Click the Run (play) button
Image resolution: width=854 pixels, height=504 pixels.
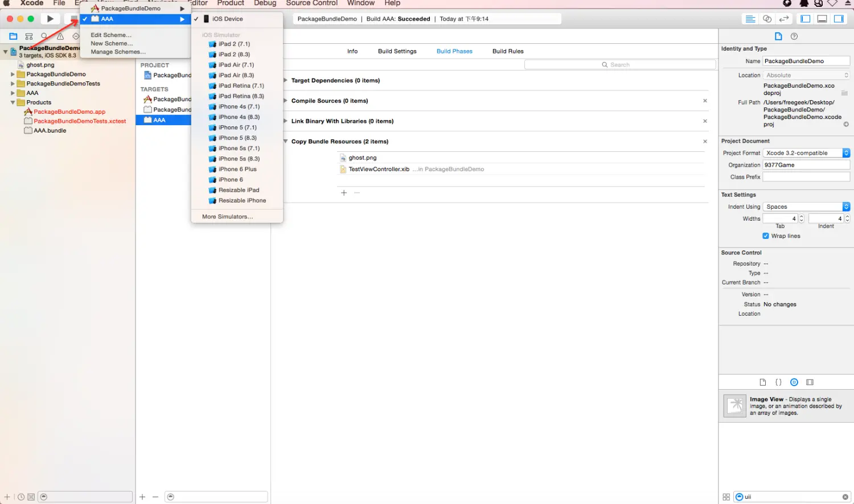[x=50, y=19]
